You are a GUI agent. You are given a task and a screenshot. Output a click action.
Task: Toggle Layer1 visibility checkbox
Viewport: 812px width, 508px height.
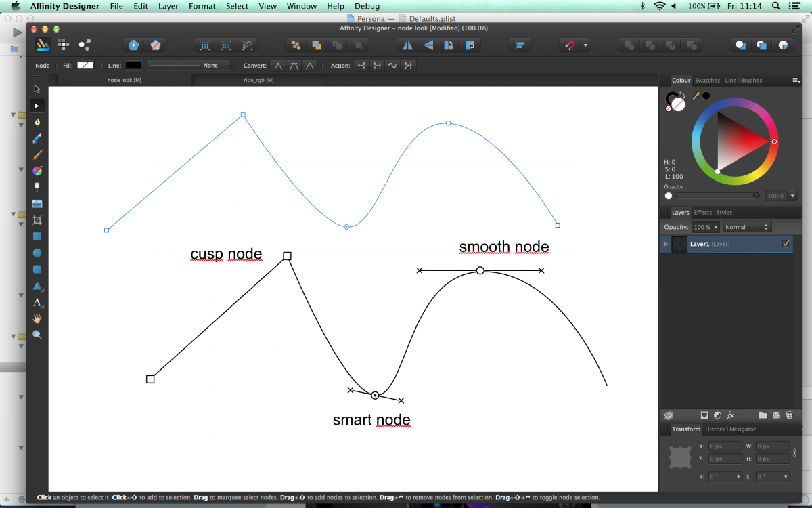click(x=786, y=244)
